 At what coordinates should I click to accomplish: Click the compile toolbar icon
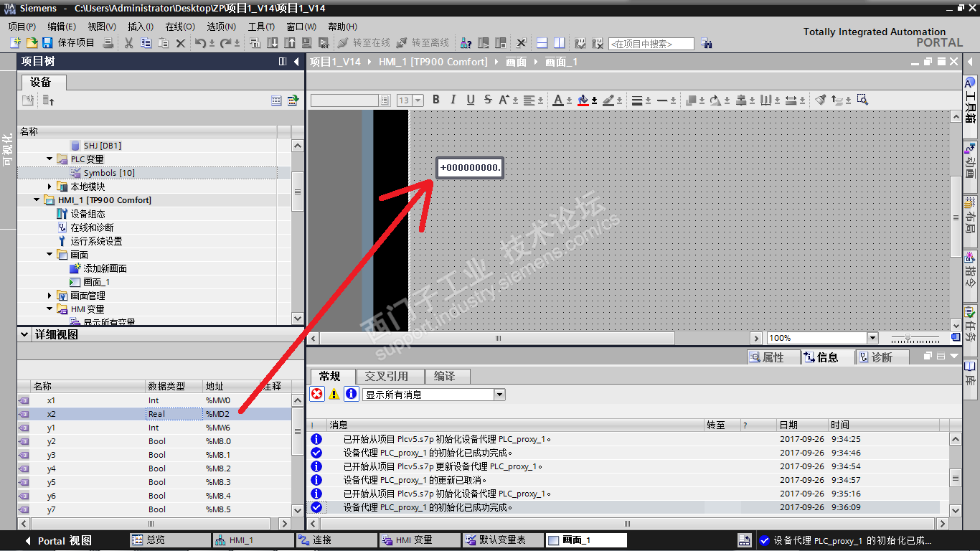point(255,43)
